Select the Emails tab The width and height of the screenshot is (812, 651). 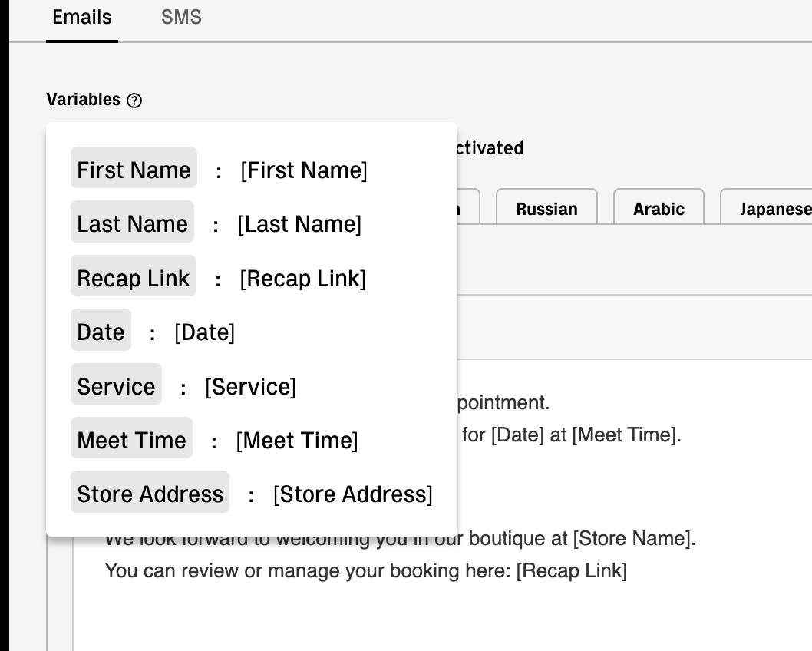[82, 18]
